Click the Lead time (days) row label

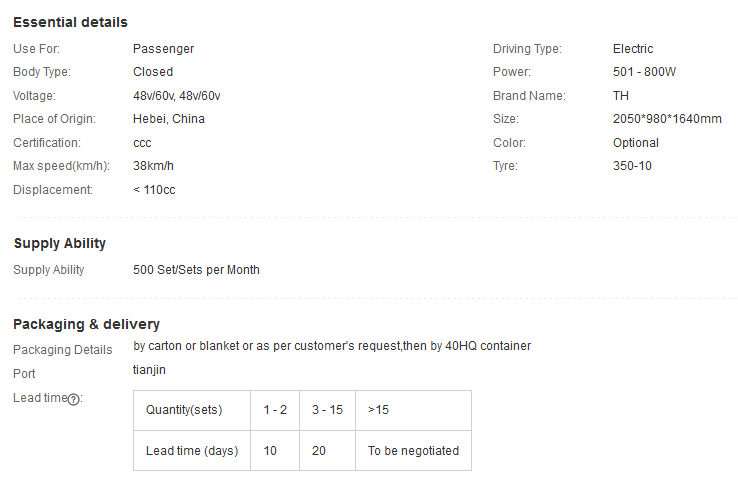click(x=192, y=451)
